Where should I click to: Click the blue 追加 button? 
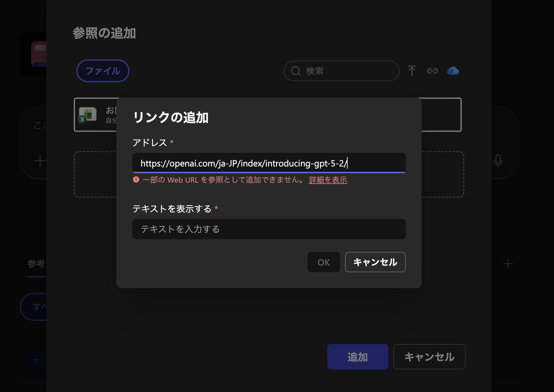coord(358,357)
